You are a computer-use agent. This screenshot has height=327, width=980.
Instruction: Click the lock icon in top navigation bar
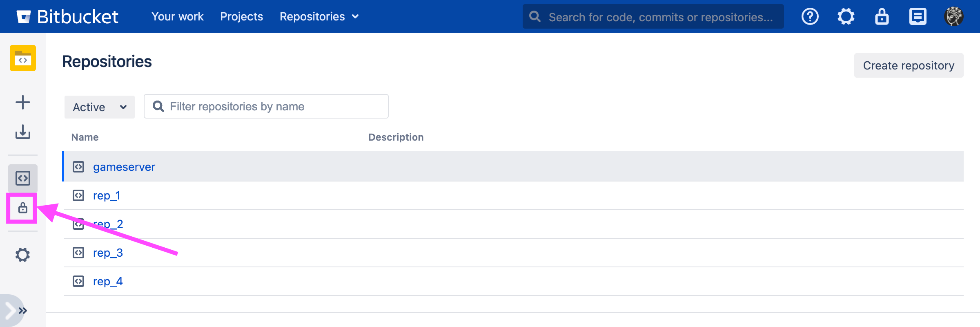[x=882, y=17]
